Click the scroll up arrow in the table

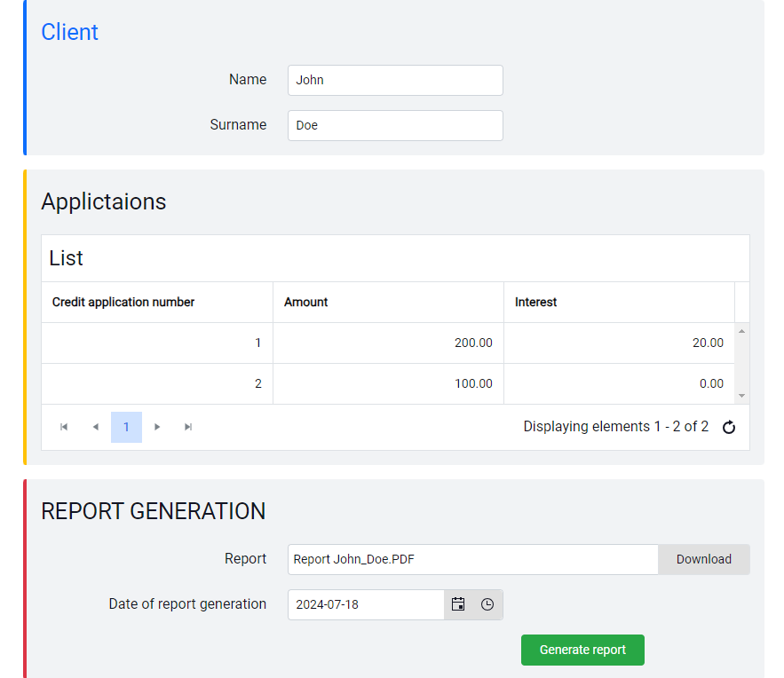742,331
